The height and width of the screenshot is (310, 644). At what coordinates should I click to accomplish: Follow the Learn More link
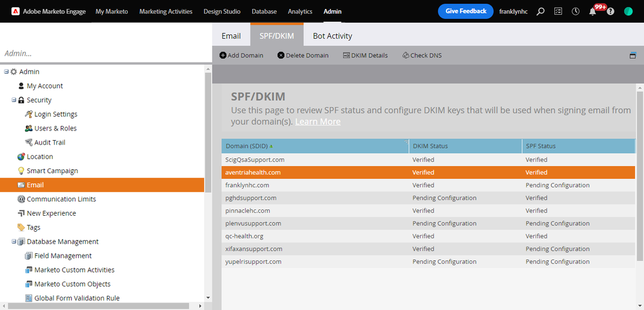317,122
